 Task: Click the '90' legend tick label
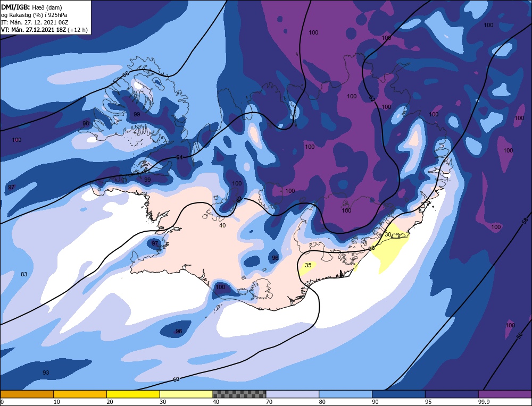375,402
